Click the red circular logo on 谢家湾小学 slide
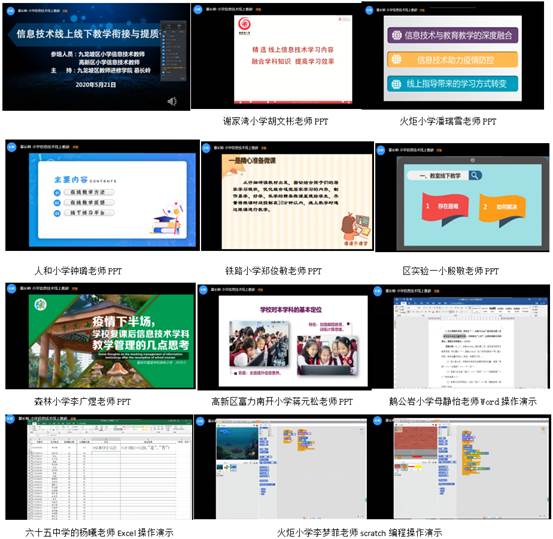 244,24
